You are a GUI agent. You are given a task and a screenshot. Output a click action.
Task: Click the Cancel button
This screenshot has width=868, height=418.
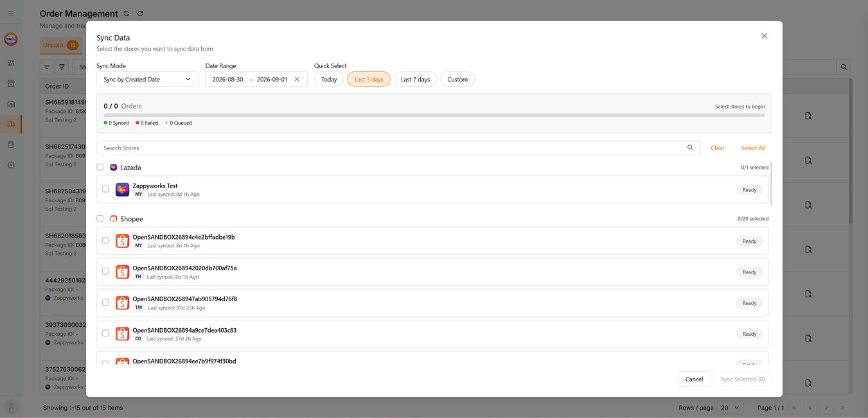click(x=694, y=379)
